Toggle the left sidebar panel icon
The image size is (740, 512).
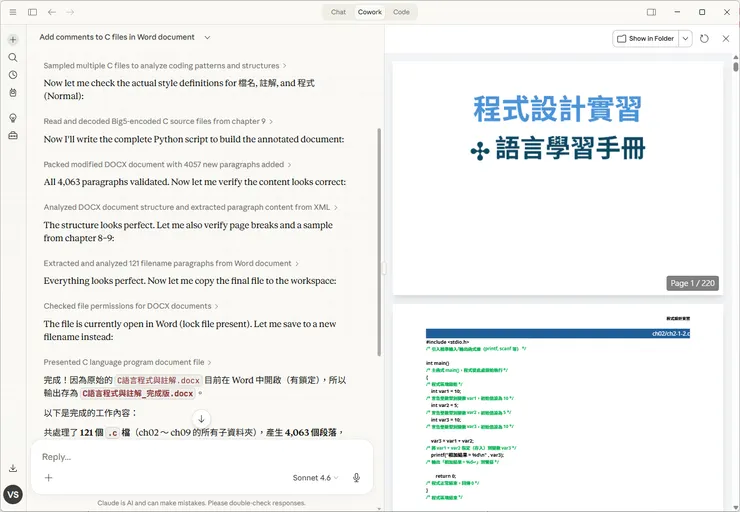click(33, 12)
